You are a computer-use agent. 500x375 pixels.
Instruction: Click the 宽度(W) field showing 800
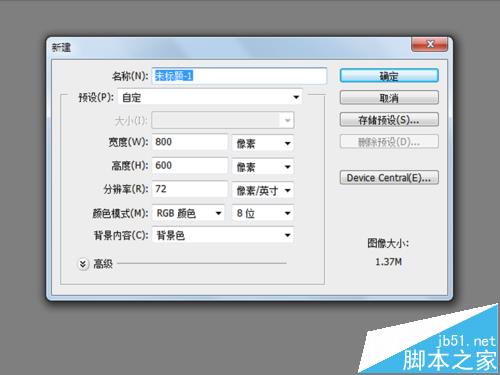coord(190,142)
